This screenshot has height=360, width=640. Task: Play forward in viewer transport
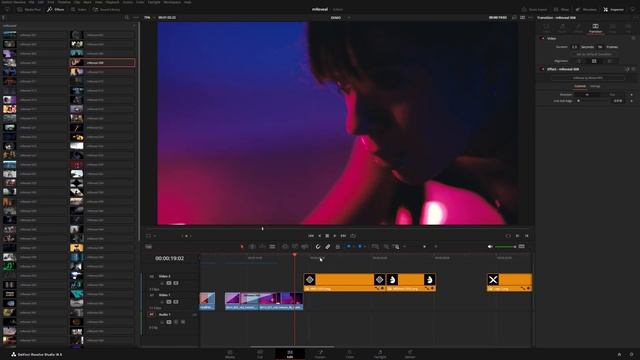(x=335, y=236)
